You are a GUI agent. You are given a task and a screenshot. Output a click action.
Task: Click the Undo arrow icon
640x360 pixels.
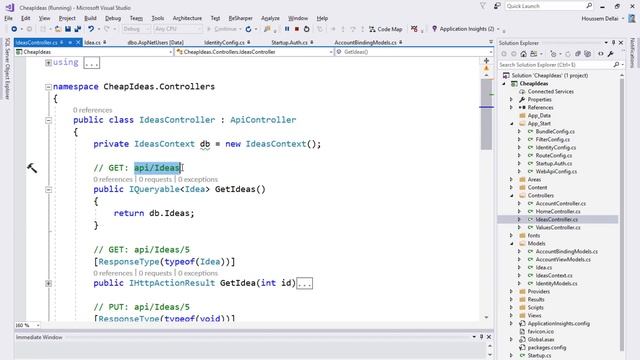click(91, 29)
